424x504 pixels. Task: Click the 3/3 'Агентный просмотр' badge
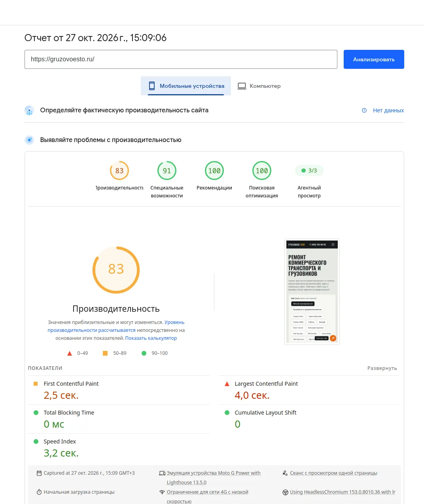click(309, 171)
